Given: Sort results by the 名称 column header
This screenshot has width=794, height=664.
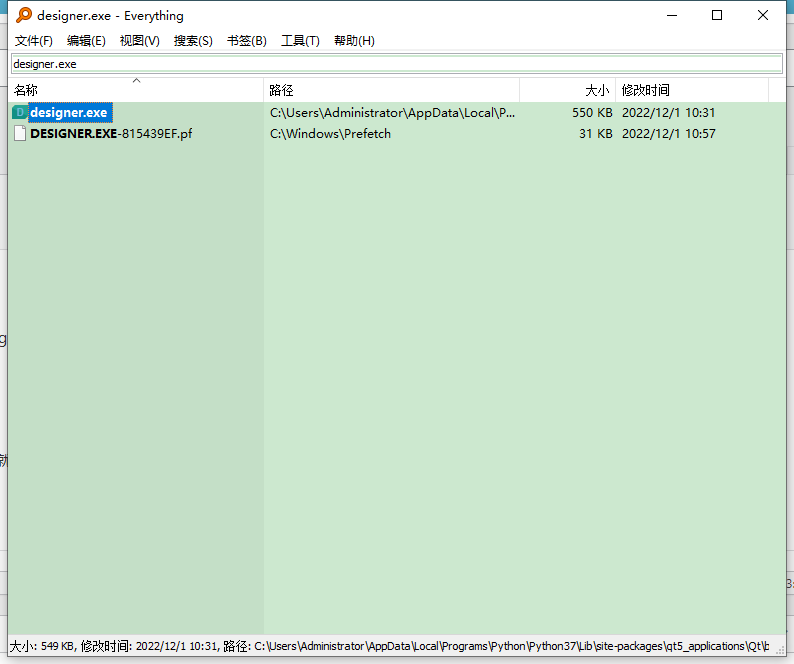Looking at the screenshot, I should tap(136, 90).
